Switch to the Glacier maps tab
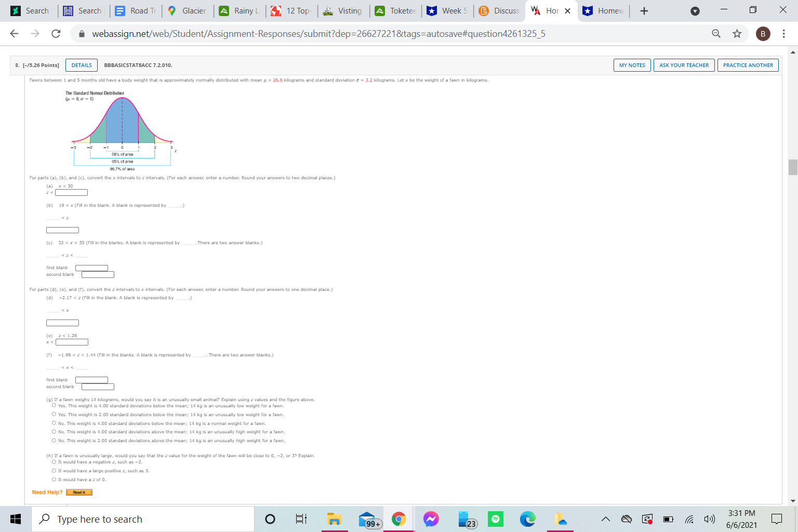The image size is (798, 532). point(188,11)
